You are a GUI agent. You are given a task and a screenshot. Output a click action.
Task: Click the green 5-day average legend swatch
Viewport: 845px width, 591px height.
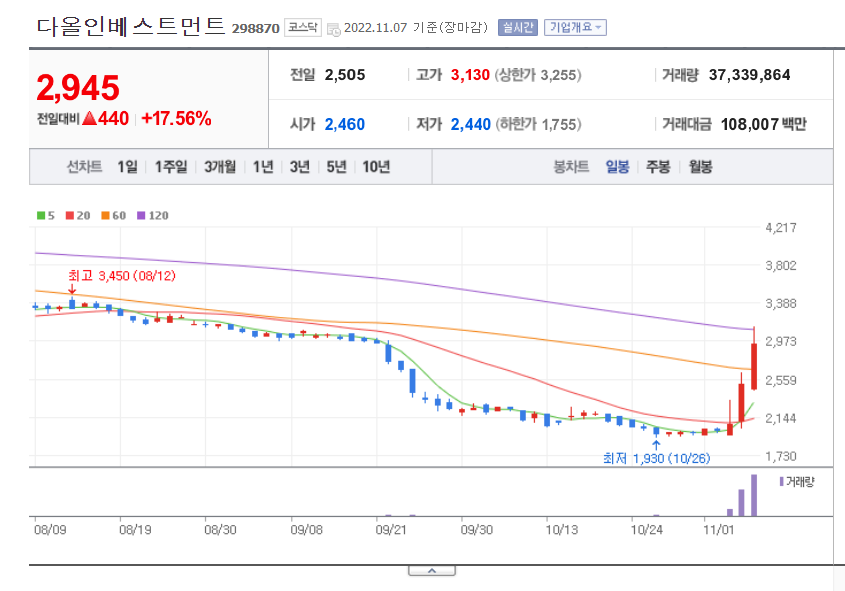tap(41, 215)
